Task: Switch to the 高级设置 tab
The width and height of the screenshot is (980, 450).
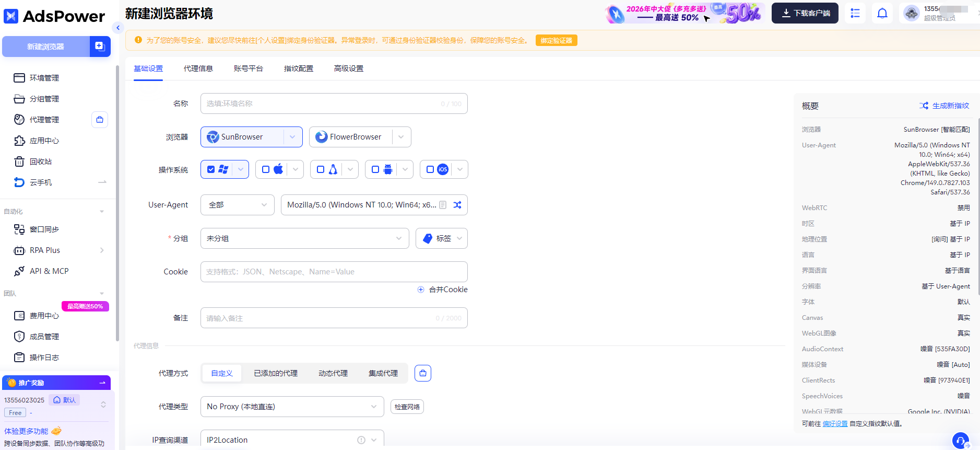Action: (349, 68)
